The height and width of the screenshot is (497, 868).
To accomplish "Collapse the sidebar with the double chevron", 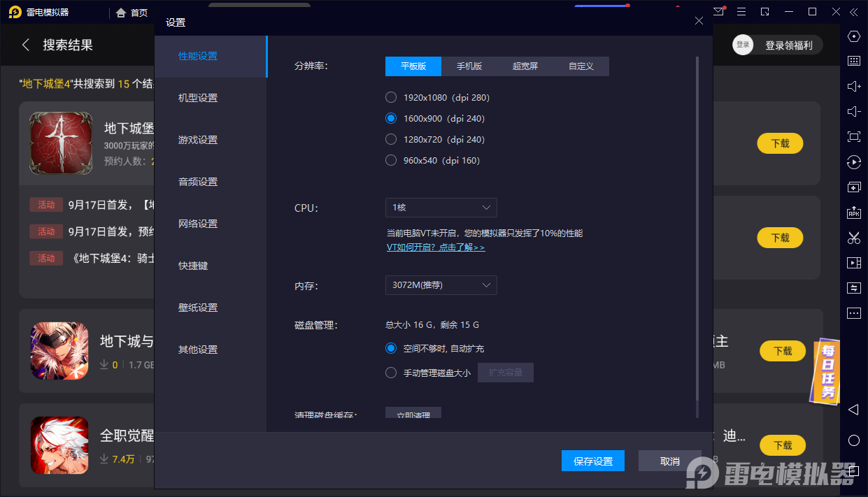I will 853,11.
